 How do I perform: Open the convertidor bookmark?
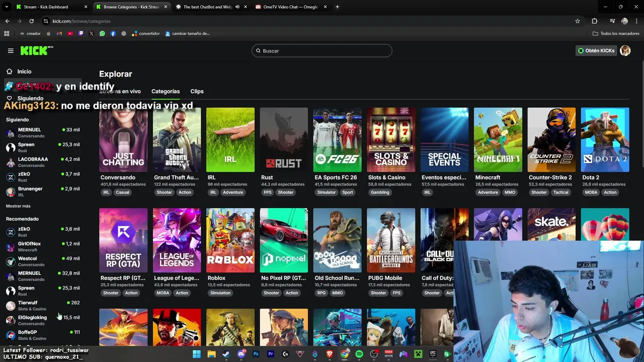pos(146,34)
